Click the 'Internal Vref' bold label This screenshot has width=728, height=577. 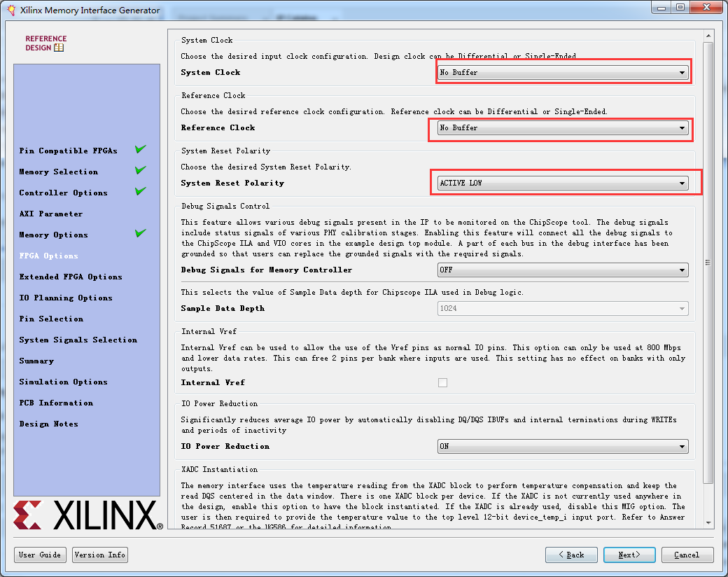[213, 382]
